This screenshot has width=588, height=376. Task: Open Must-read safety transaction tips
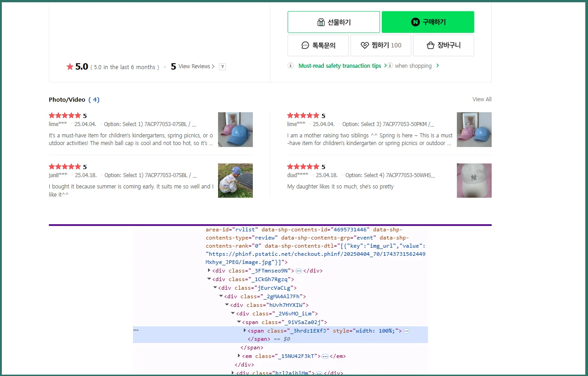(x=339, y=66)
